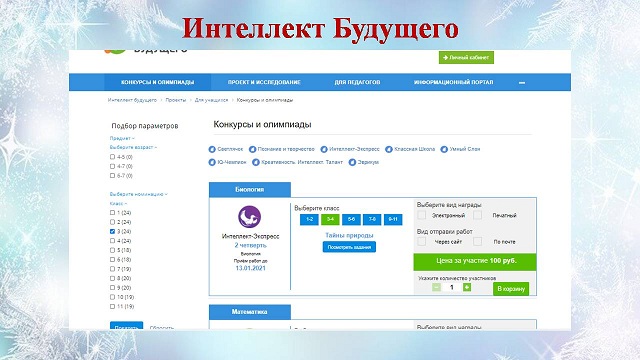640x360 pixels.
Task: Open the purple Интеллект-Экспресс logo
Action: [x=250, y=217]
